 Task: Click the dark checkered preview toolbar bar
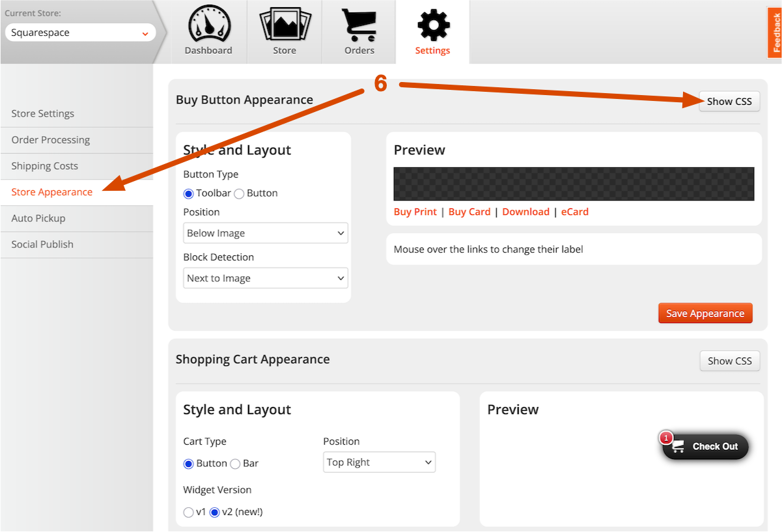574,184
